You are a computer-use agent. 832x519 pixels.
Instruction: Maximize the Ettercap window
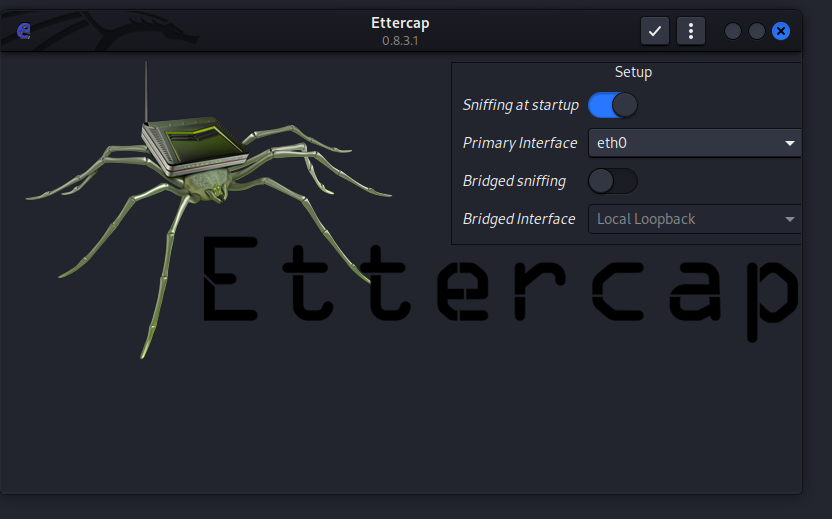pyautogui.click(x=757, y=31)
